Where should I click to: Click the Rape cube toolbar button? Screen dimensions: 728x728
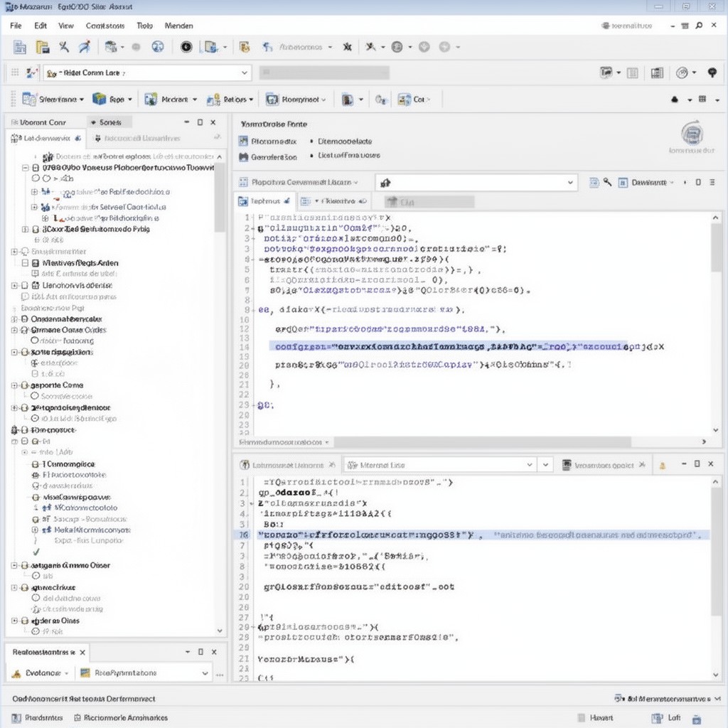(112, 100)
